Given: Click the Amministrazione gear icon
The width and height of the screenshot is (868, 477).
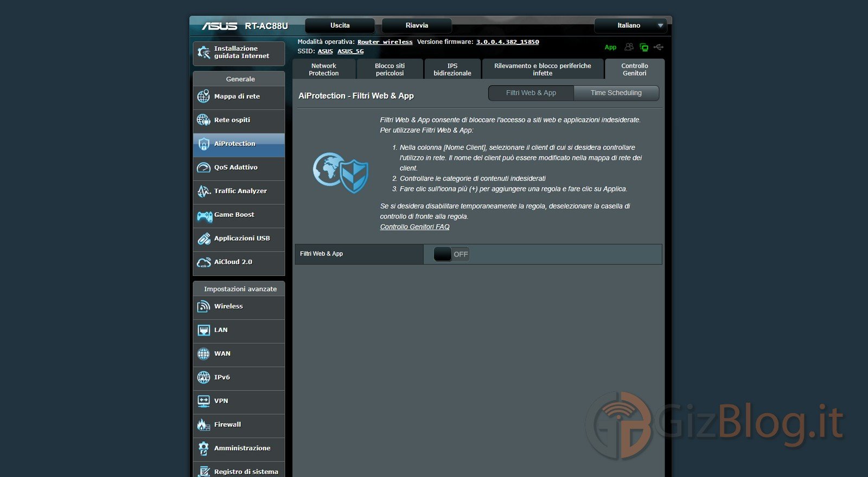Looking at the screenshot, I should click(203, 448).
